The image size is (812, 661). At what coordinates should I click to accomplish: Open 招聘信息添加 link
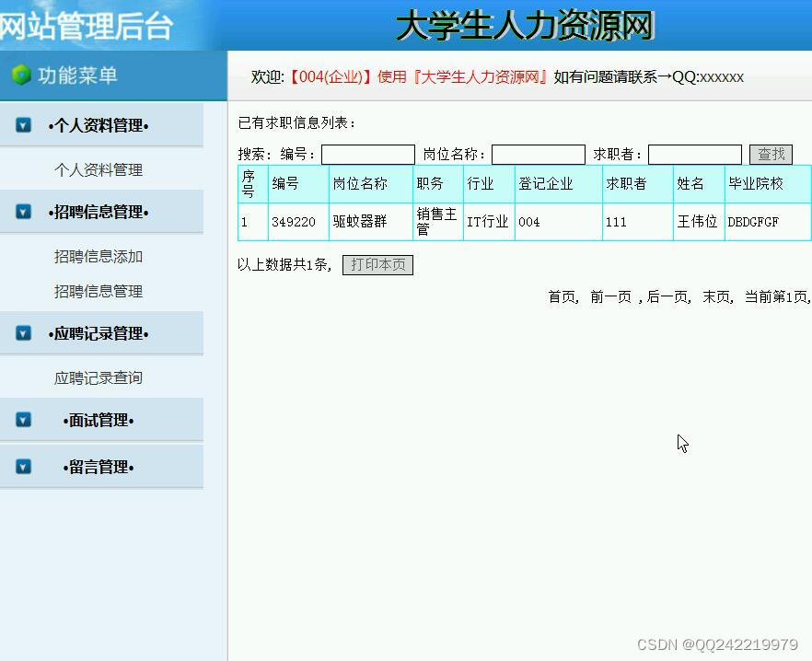coord(99,257)
